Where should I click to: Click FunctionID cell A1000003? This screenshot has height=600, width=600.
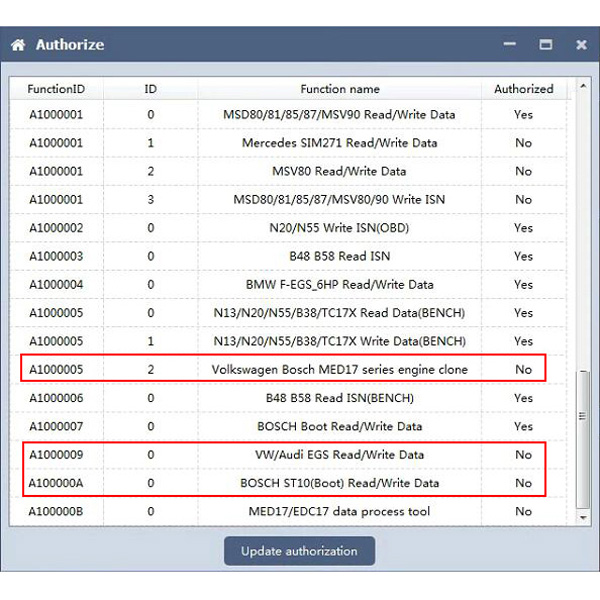click(56, 256)
